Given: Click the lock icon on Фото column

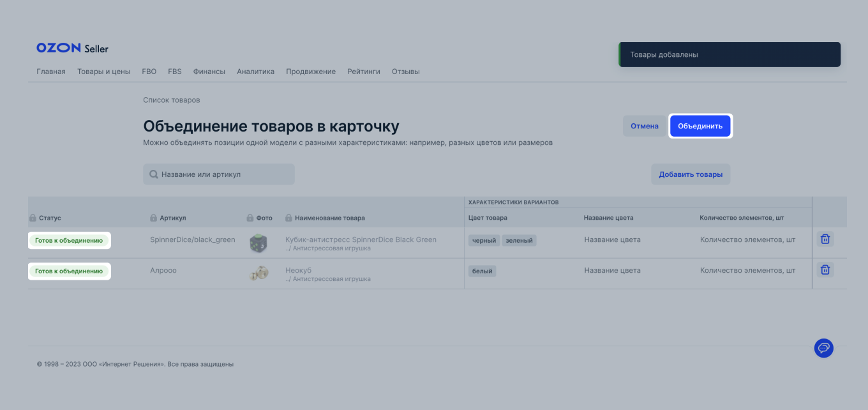Looking at the screenshot, I should [x=248, y=218].
